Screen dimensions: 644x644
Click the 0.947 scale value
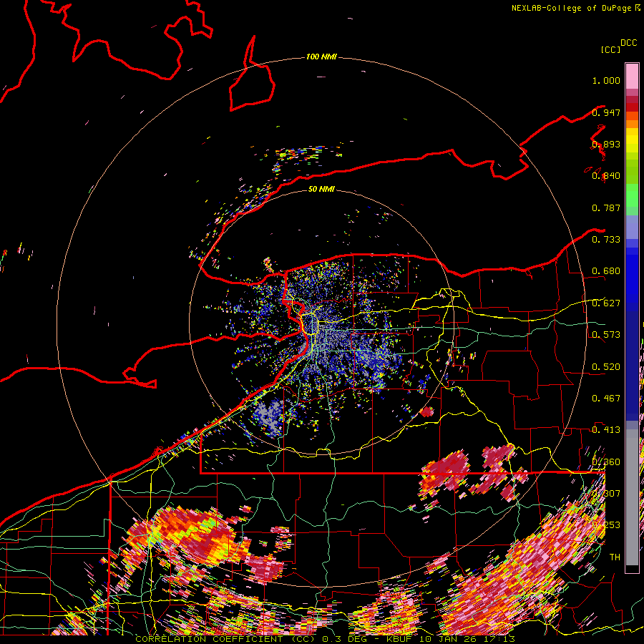coord(606,112)
